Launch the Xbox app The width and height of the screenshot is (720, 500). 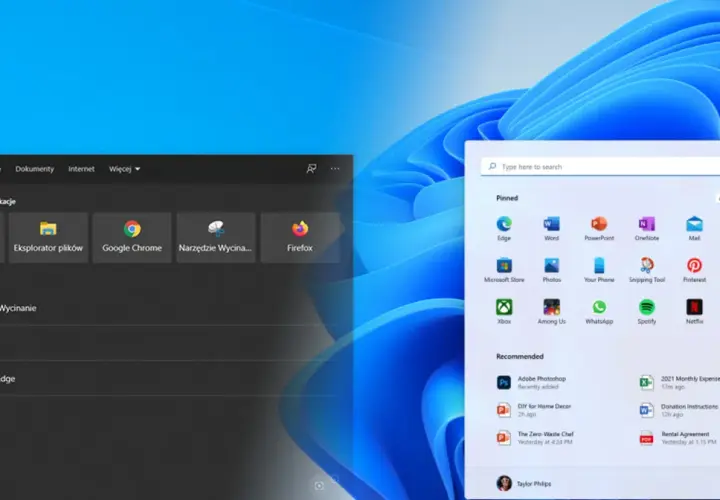[504, 312]
